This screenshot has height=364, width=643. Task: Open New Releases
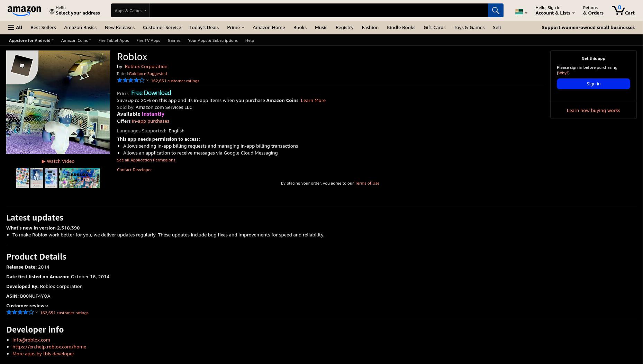120,27
